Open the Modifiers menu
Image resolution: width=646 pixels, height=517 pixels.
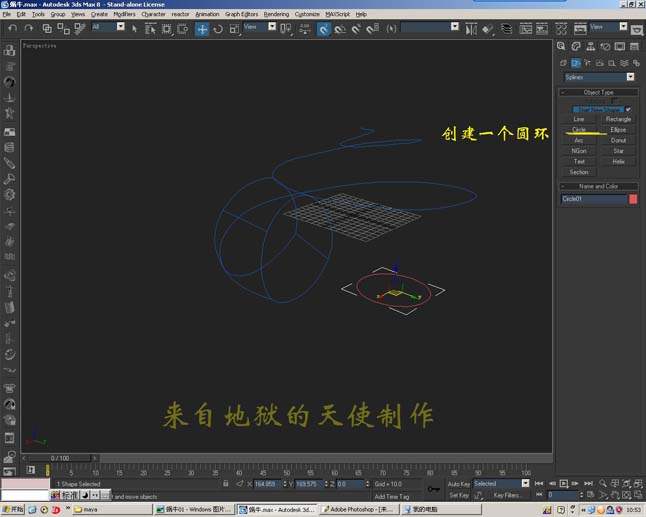[x=124, y=14]
